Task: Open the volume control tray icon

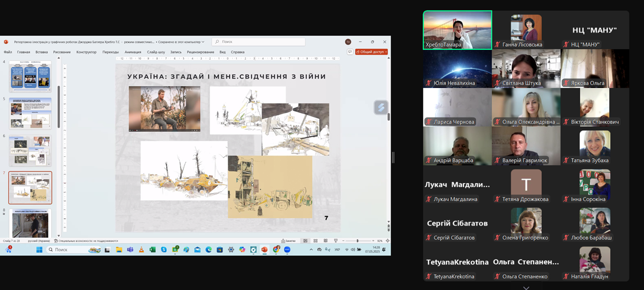Action: [x=353, y=250]
